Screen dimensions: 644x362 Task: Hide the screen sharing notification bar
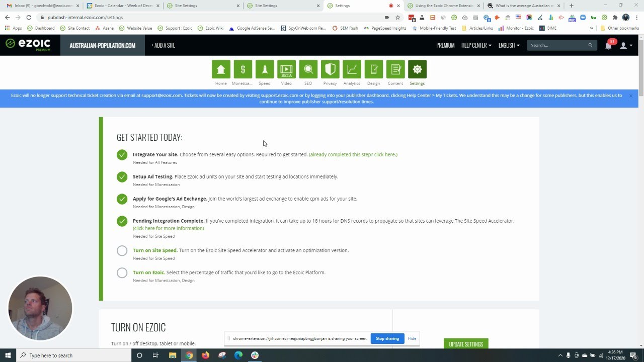412,338
